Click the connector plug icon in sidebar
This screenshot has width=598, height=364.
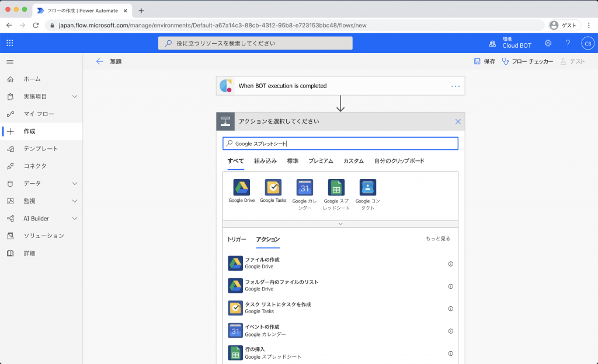coord(11,166)
